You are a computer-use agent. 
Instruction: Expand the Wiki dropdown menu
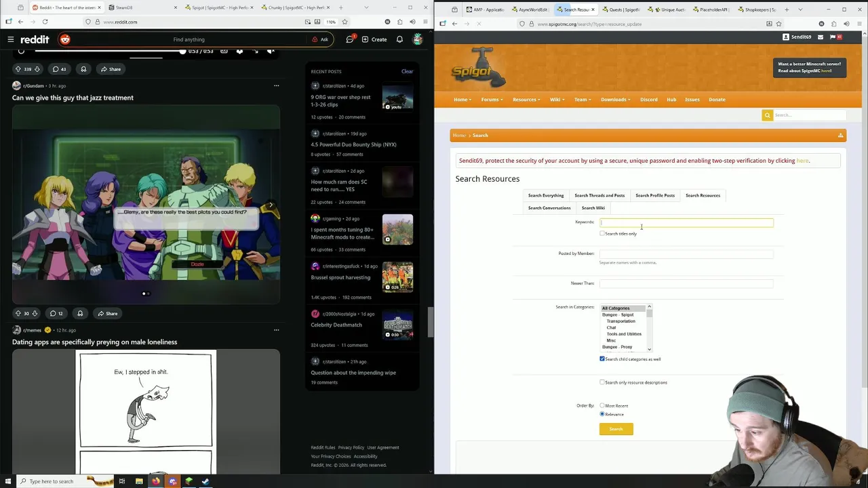(557, 100)
